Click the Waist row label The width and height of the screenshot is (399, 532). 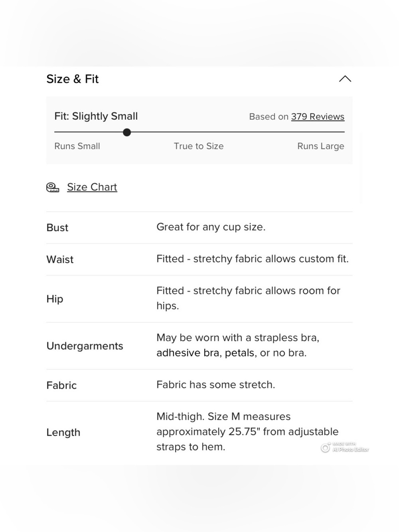click(x=60, y=259)
